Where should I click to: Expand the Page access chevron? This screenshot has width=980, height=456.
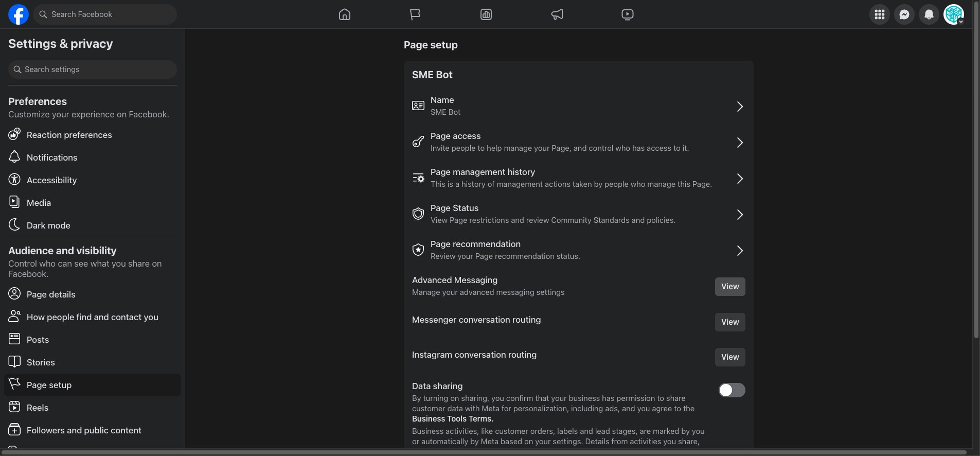click(740, 143)
